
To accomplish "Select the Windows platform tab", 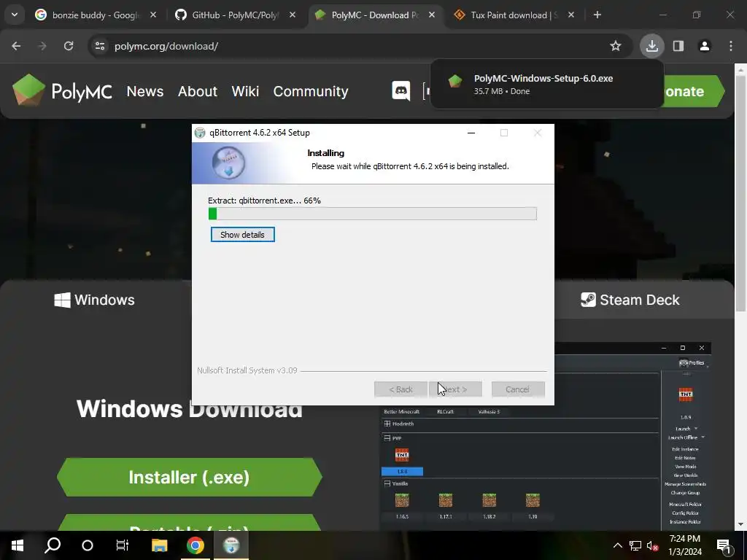I will coord(94,300).
